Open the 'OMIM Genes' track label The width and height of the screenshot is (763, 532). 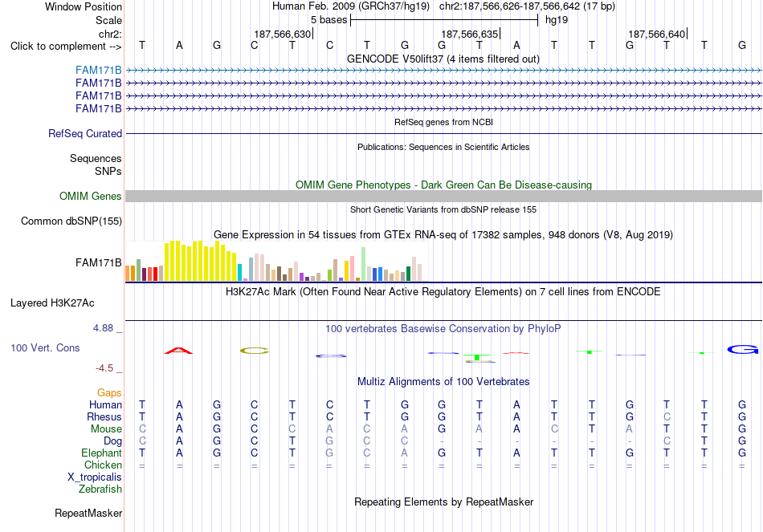click(91, 196)
